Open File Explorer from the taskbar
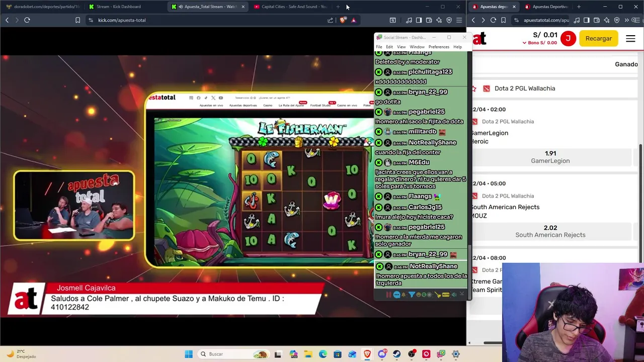 click(x=308, y=354)
